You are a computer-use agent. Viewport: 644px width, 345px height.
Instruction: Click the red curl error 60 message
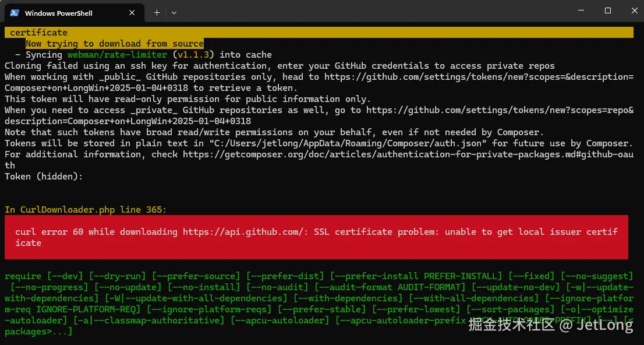[316, 237]
